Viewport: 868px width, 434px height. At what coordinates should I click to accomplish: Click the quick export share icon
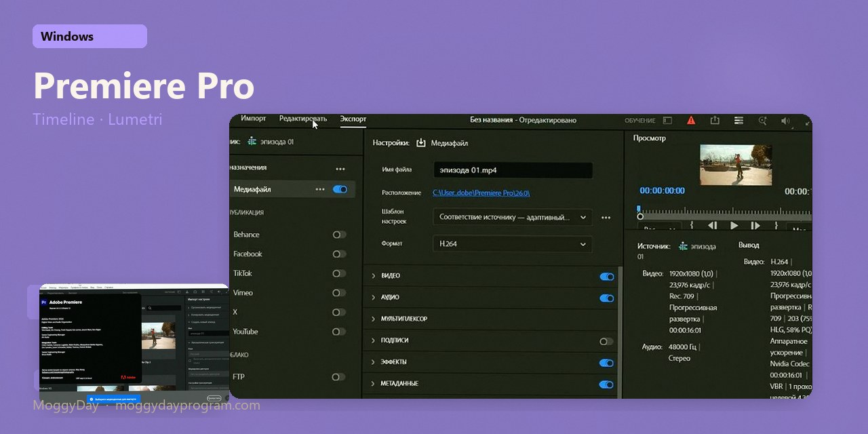(x=715, y=121)
